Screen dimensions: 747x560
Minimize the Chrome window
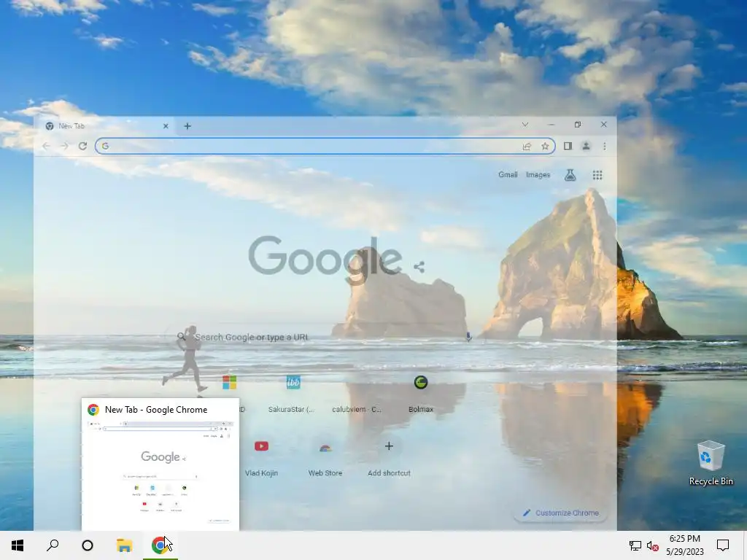(x=551, y=125)
